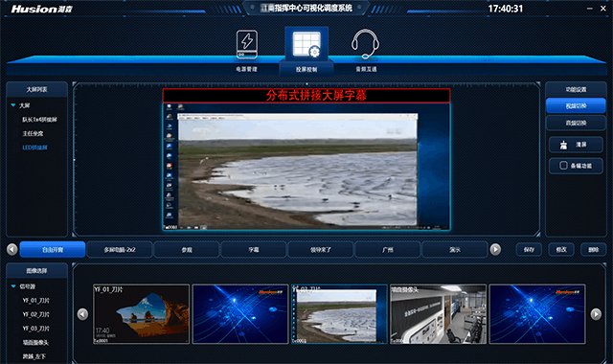The width and height of the screenshot is (613, 364).
Task: Switch to the 多屏电脑-2x2 preset tab
Action: tap(120, 249)
